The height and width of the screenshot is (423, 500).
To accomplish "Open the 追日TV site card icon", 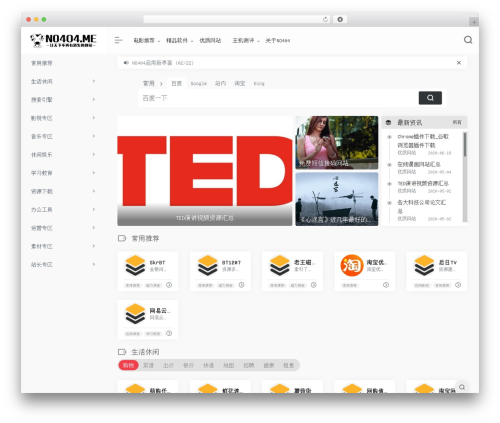I will [x=424, y=266].
